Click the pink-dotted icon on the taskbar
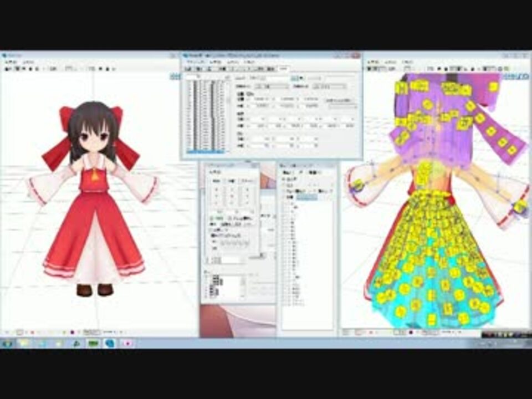The height and width of the screenshot is (399, 532). click(127, 344)
